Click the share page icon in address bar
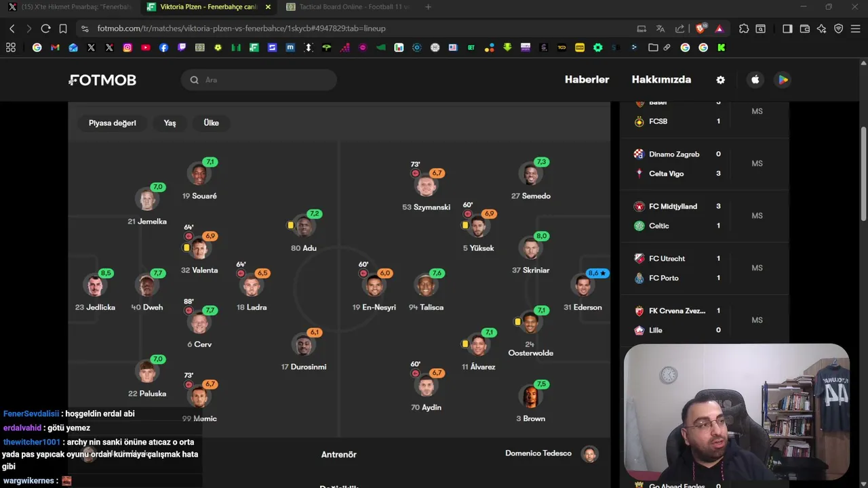 [679, 28]
